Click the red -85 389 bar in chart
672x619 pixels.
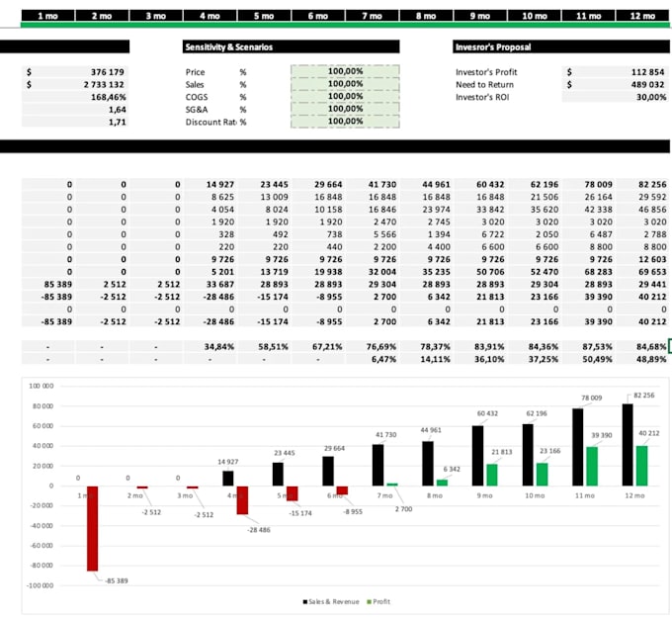(x=92, y=528)
